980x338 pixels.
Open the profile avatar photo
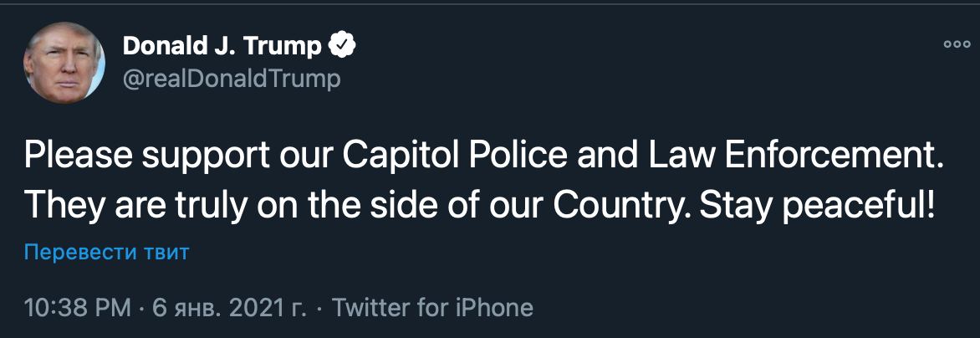click(63, 64)
